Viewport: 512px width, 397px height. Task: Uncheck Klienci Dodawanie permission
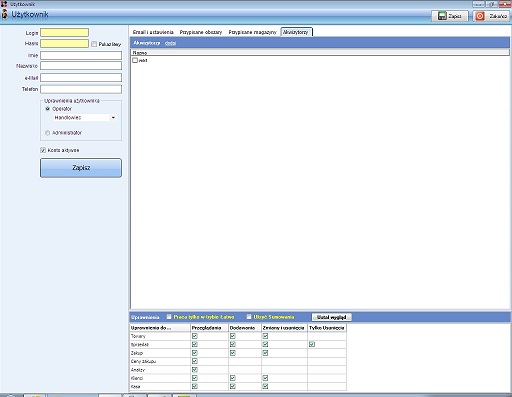[233, 378]
